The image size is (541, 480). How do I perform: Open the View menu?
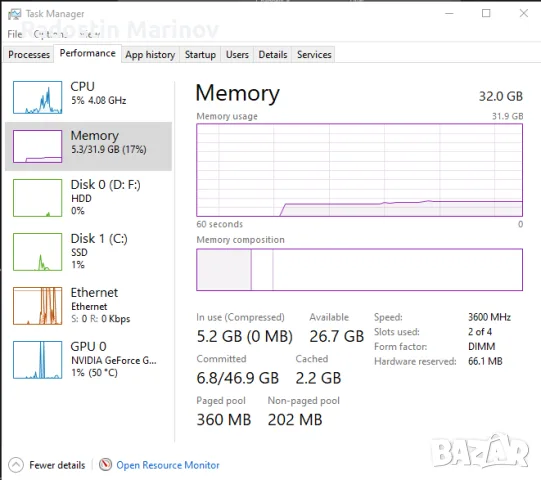pyautogui.click(x=90, y=34)
